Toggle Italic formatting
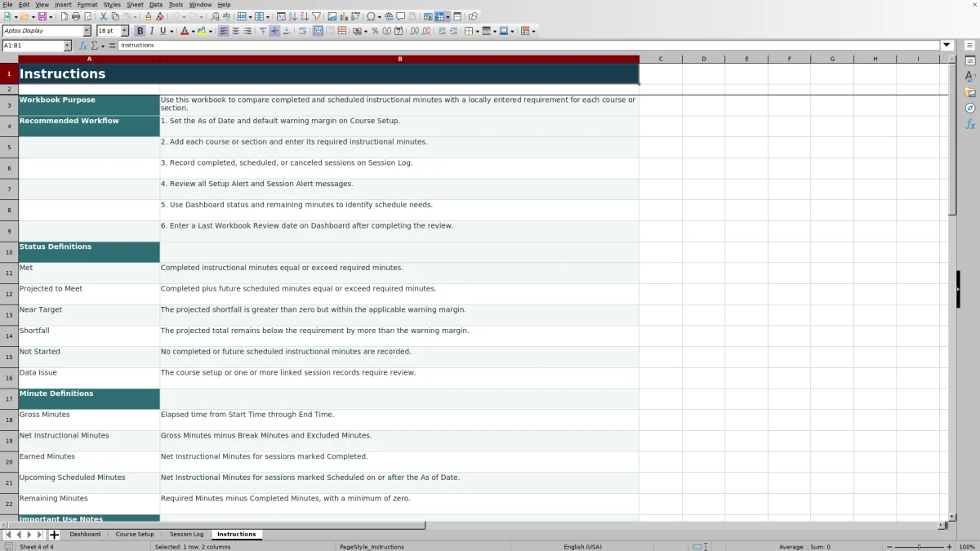 pos(151,31)
